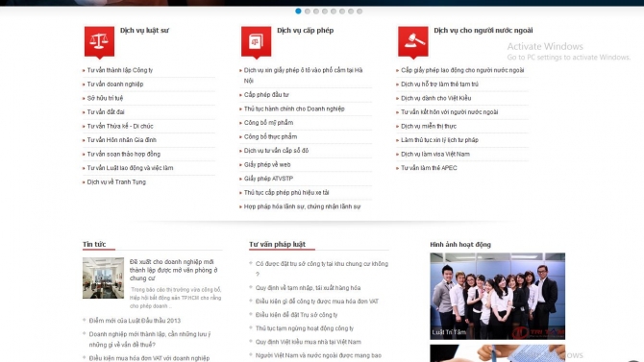Open the Hình ảnh hoạt động heading

pos(460,244)
